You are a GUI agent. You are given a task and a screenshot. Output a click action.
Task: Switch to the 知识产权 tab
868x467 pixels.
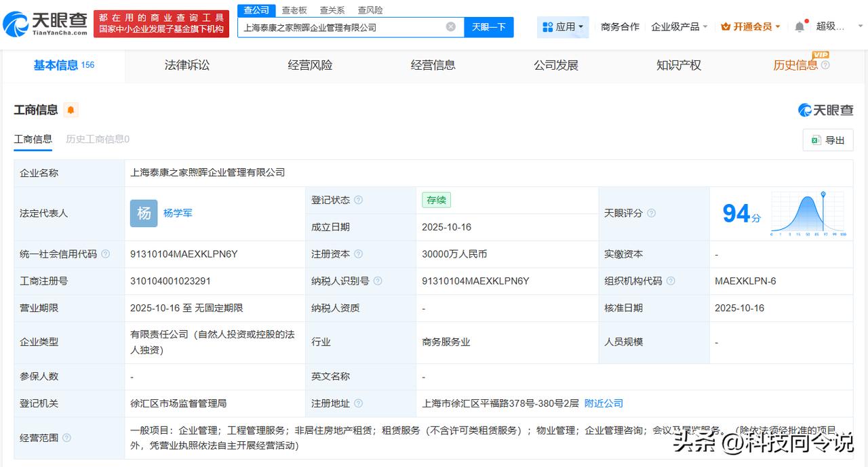pyautogui.click(x=678, y=66)
